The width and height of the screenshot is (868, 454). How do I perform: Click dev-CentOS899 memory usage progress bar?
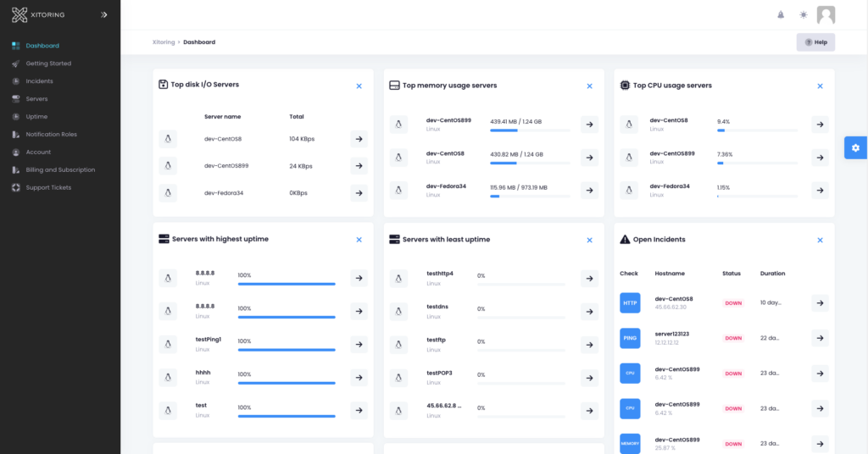530,130
